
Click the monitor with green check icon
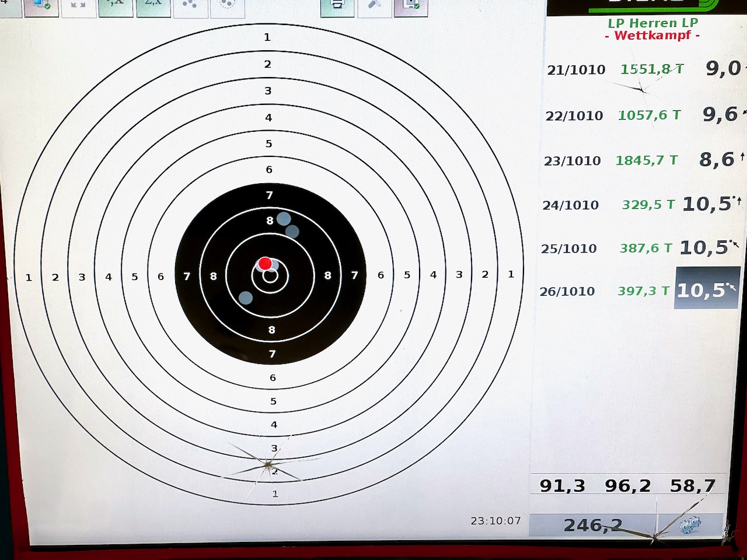pos(41,5)
